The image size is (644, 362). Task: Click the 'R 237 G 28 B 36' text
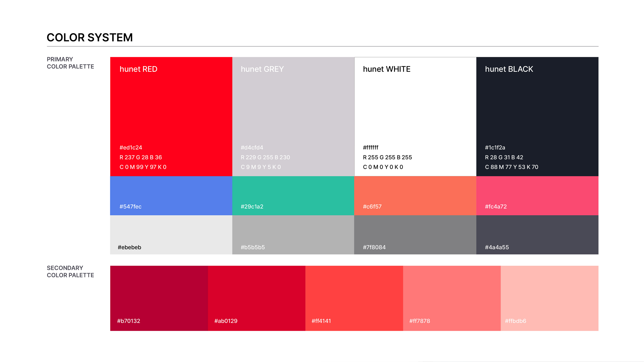pyautogui.click(x=141, y=157)
